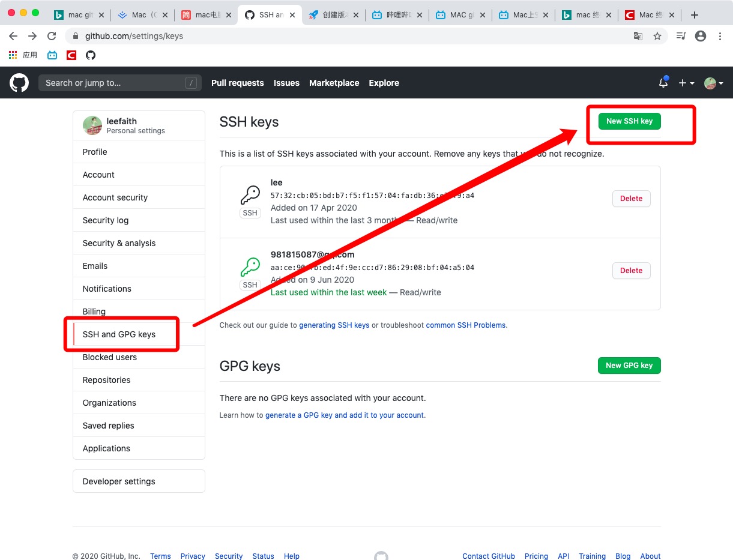Open footer Contact GitHub link
Screen dimensions: 733x560
tap(489, 556)
